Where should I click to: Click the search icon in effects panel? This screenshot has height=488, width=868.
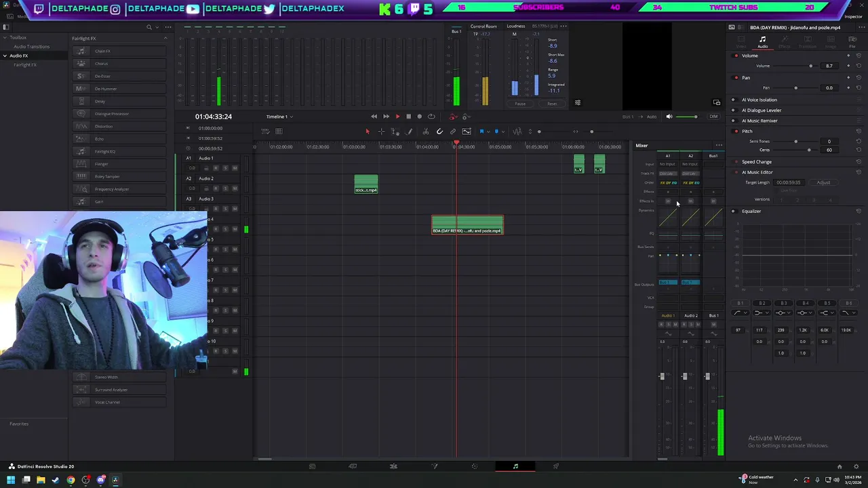[149, 27]
